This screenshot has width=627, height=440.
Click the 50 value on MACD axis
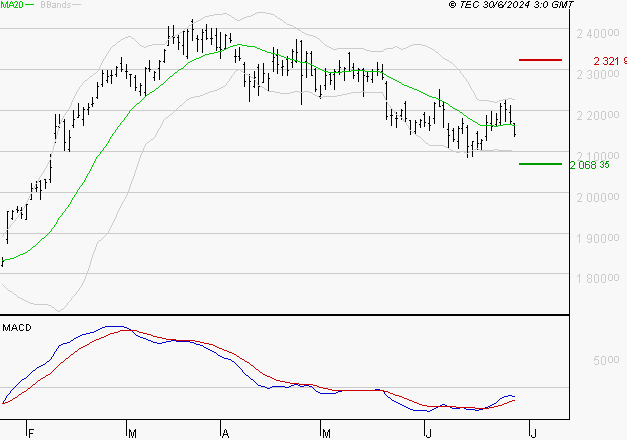pyautogui.click(x=606, y=360)
